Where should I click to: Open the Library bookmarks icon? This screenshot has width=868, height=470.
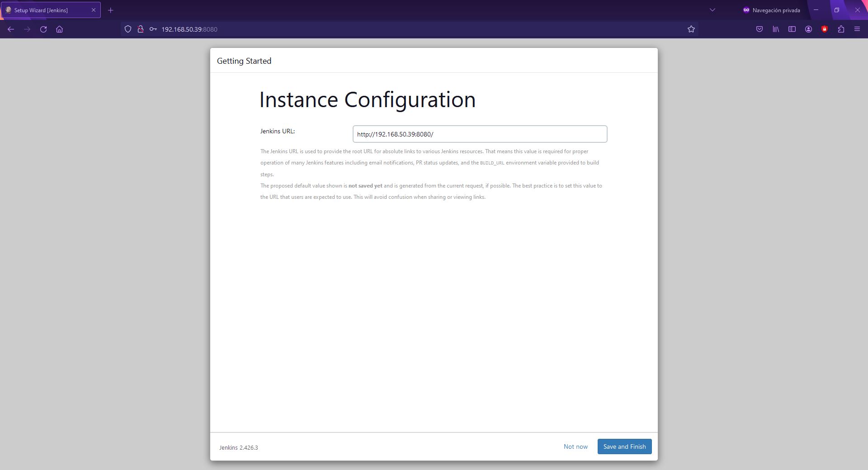(776, 29)
